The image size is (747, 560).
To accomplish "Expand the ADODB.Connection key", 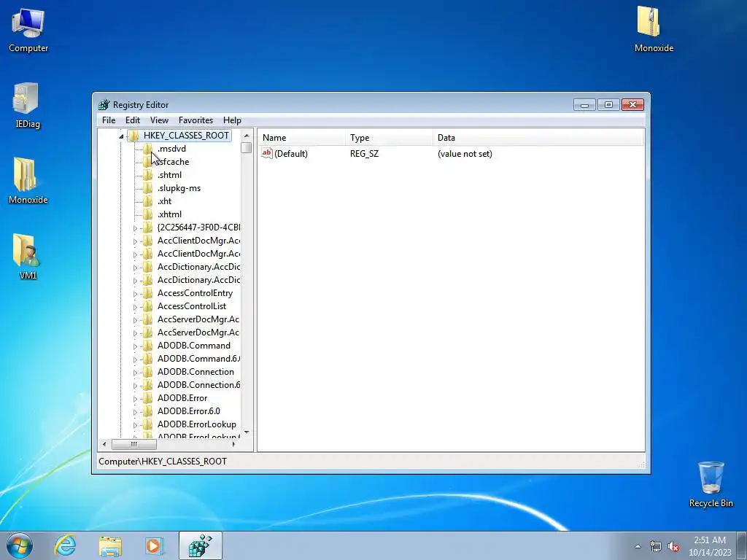I will point(135,373).
